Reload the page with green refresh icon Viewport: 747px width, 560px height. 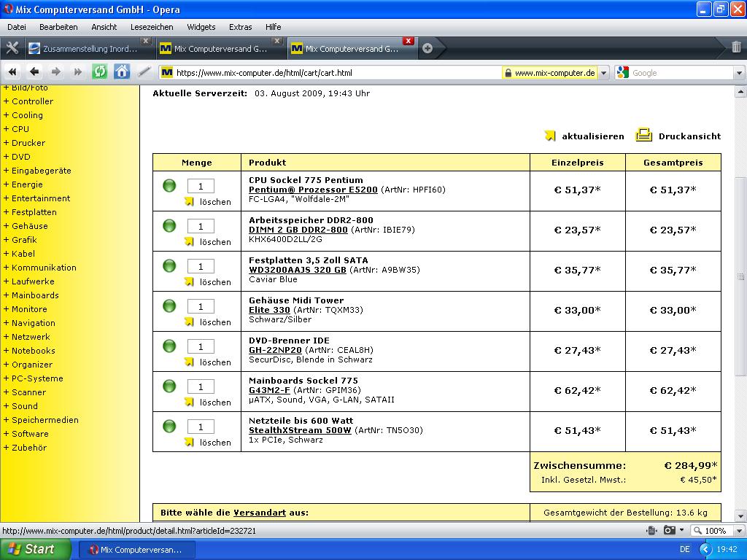99,72
